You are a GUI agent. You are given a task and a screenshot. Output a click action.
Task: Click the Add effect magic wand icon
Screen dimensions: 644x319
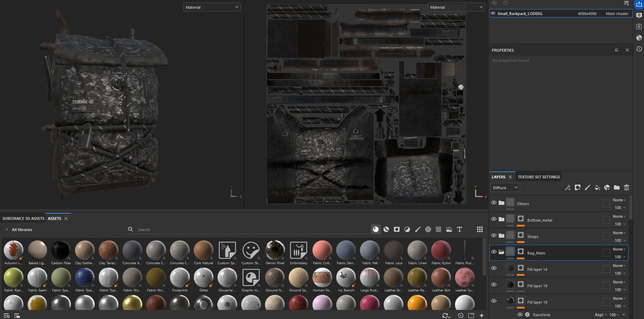[x=568, y=187]
